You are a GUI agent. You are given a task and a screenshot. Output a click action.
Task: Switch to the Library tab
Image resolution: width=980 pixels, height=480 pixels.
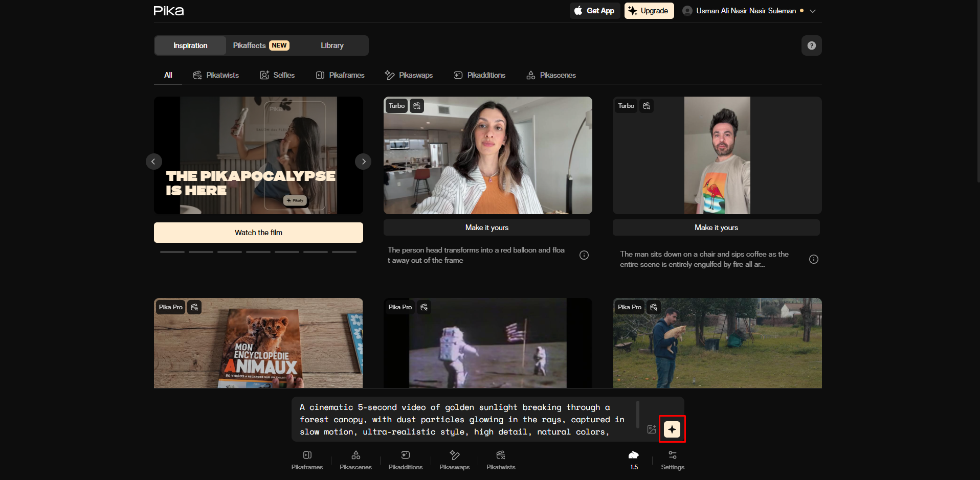pos(331,45)
